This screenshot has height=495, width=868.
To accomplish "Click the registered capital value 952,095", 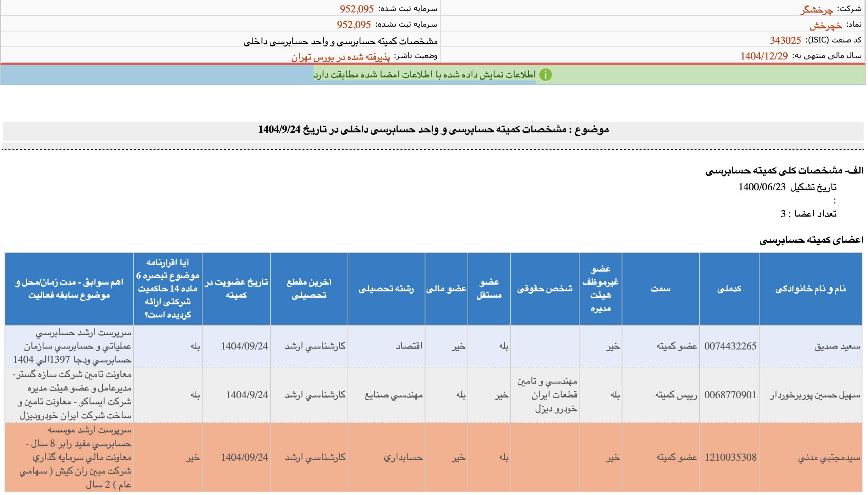I will pos(356,9).
